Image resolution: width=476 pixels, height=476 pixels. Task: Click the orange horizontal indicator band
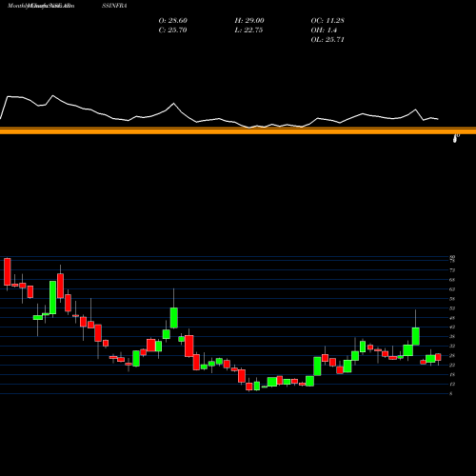[238, 130]
